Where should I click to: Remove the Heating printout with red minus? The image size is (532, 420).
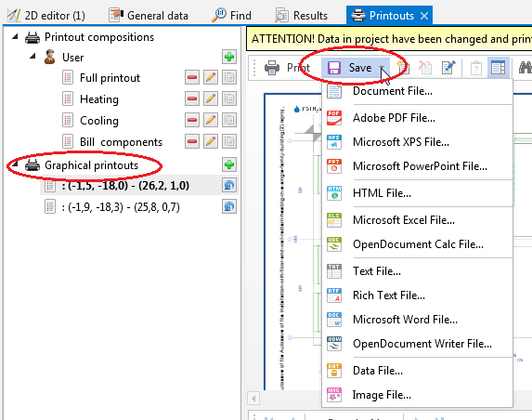click(x=192, y=98)
